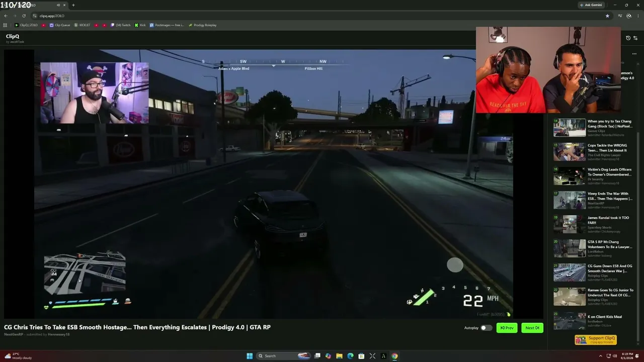Open Microsoft Edge from the taskbar
The image size is (644, 362).
[x=351, y=356]
